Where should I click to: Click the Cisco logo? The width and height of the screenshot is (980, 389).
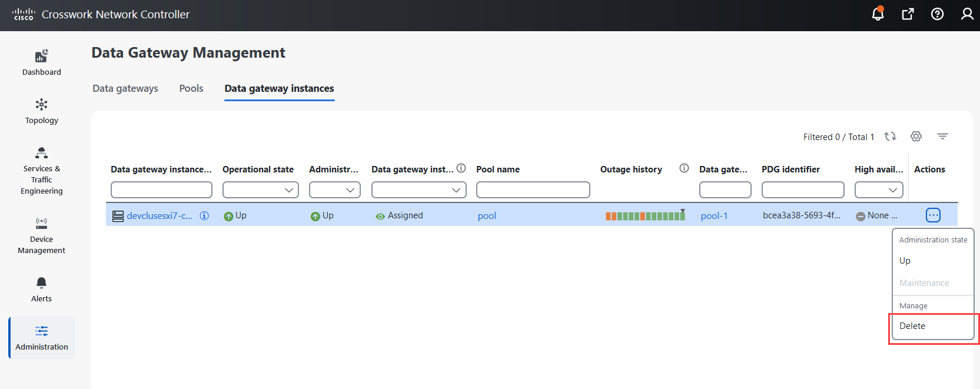(24, 14)
